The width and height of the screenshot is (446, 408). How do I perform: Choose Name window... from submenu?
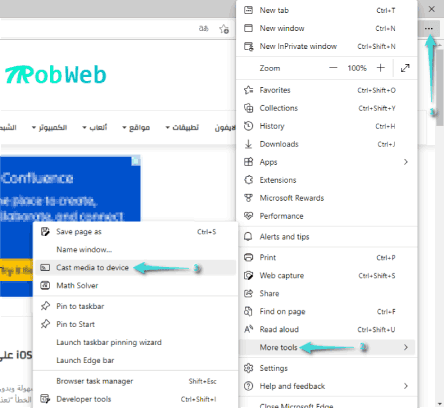click(136, 249)
